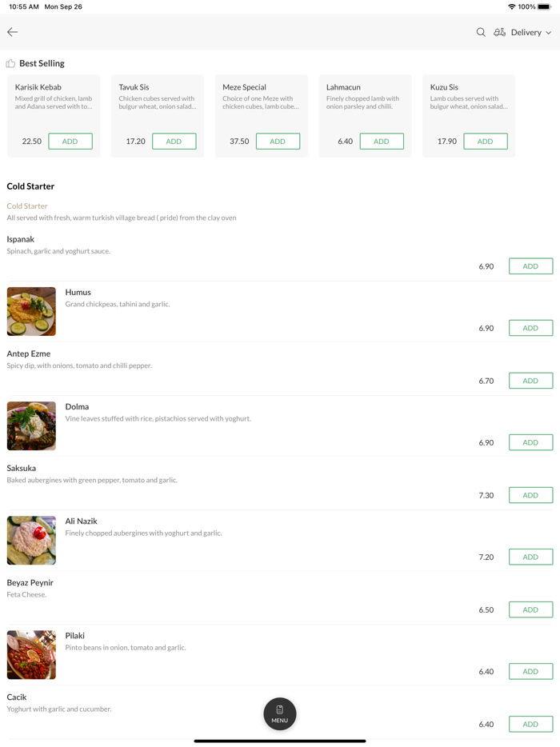Open the Dolma dish photo
Viewport: 560px width, 747px height.
31,425
